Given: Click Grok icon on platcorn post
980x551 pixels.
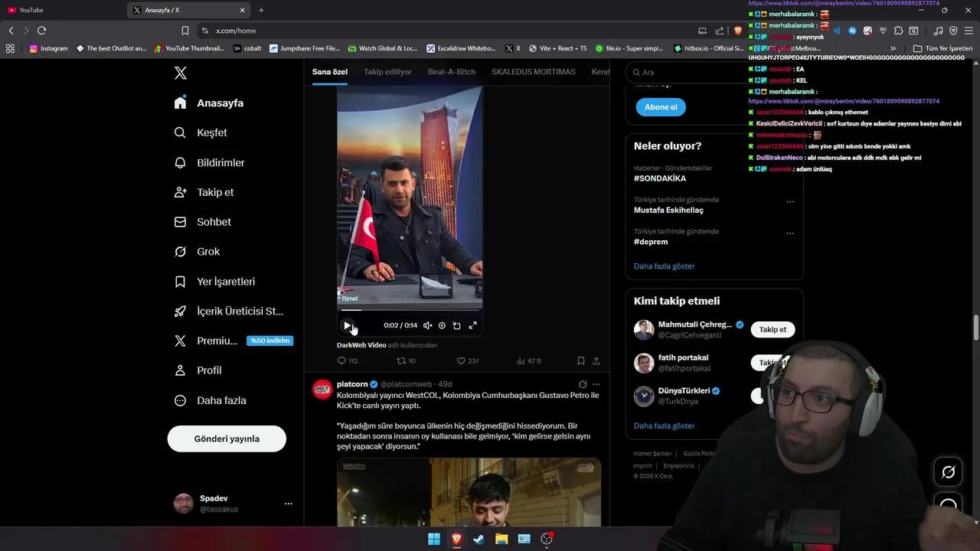Looking at the screenshot, I should 583,384.
